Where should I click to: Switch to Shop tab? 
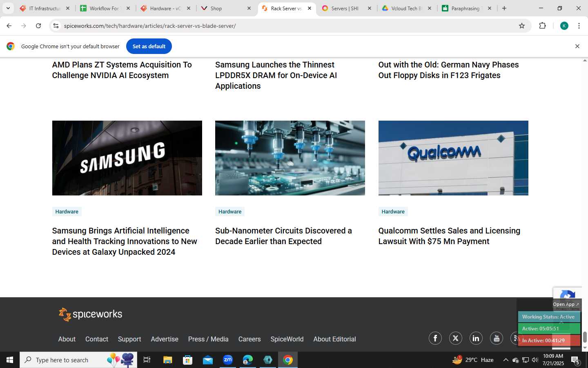pos(226,8)
